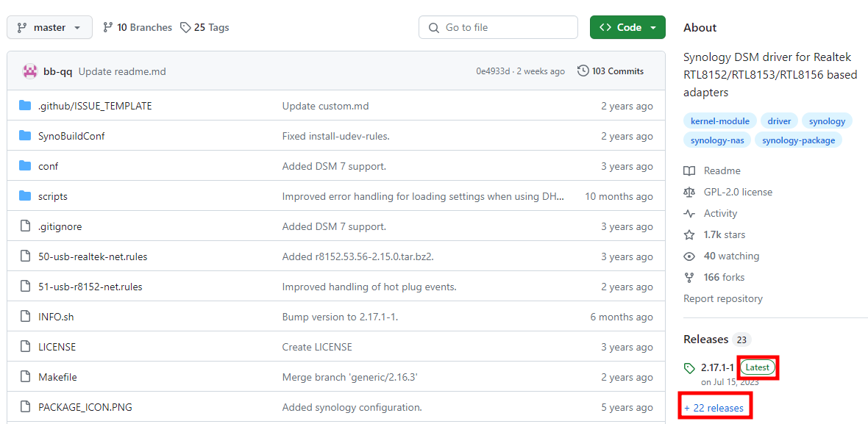868x424 pixels.
Task: Open the SynoBuildConf folder
Action: tap(71, 136)
